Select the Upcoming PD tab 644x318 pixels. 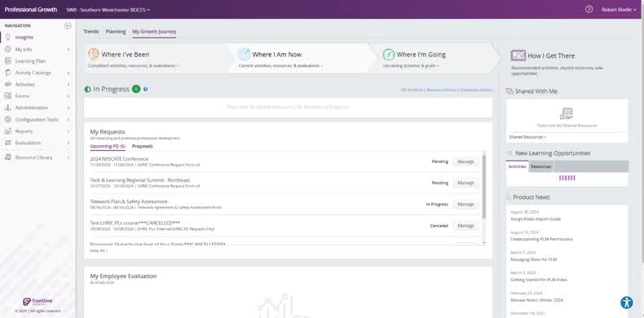[x=108, y=146]
